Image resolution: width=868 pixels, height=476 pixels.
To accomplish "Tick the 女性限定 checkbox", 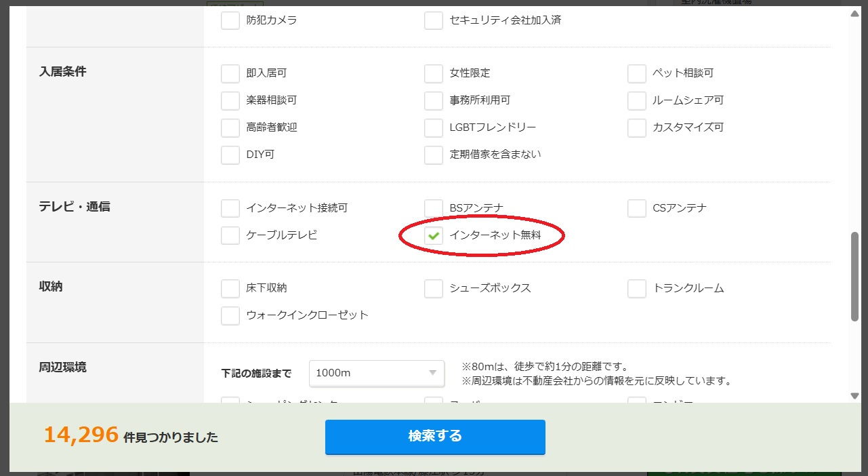I will 434,73.
